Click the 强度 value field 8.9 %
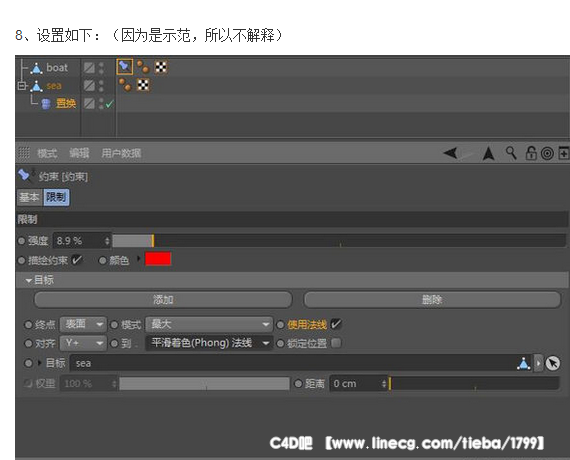 tap(79, 241)
